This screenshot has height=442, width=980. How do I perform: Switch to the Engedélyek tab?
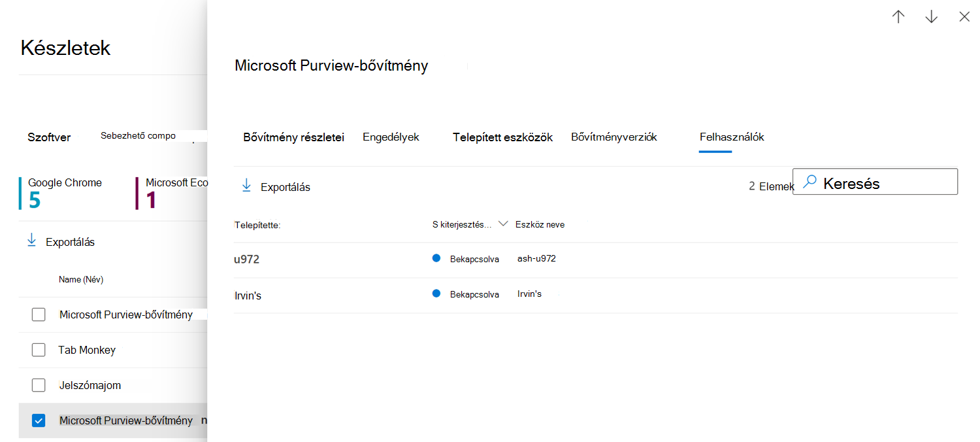[391, 137]
